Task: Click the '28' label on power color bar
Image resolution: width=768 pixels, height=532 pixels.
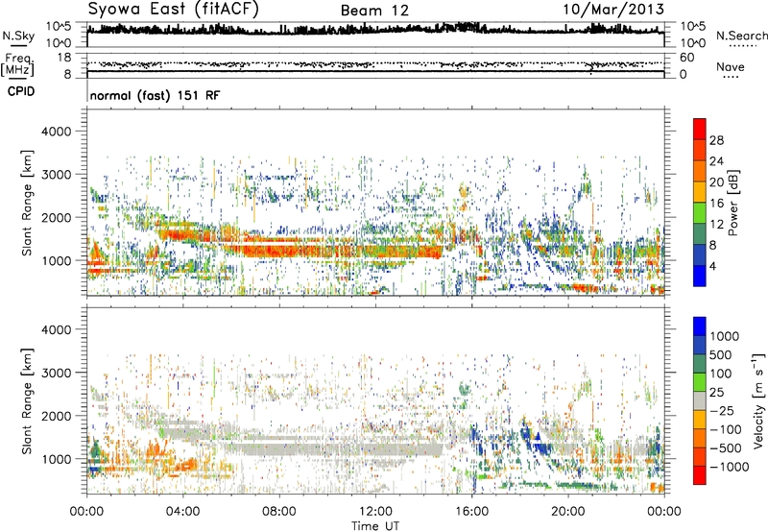Action: click(716, 140)
